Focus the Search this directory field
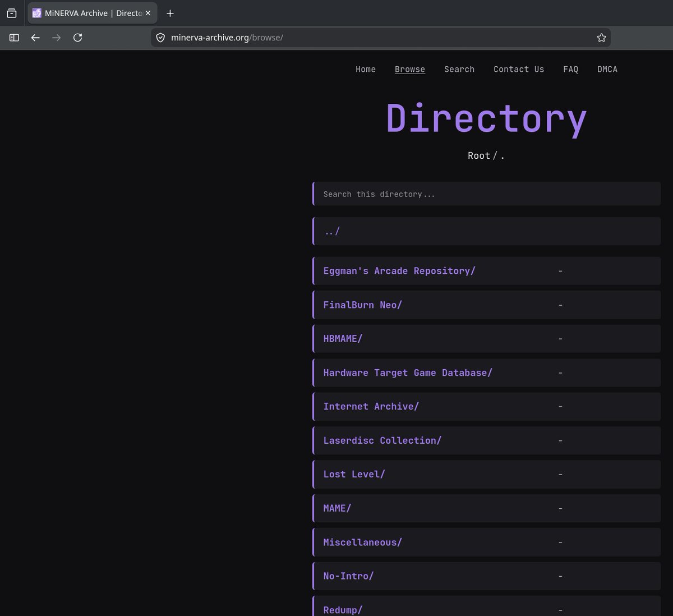 pyautogui.click(x=487, y=194)
